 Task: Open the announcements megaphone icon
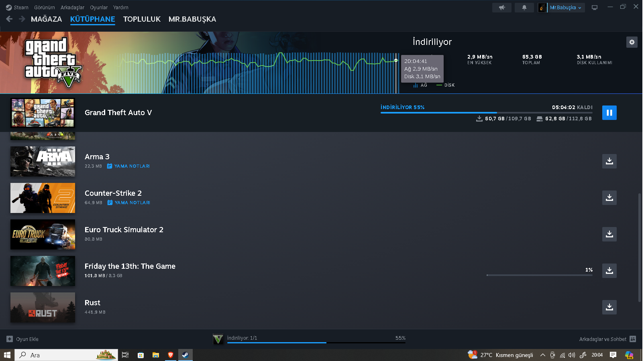click(502, 8)
